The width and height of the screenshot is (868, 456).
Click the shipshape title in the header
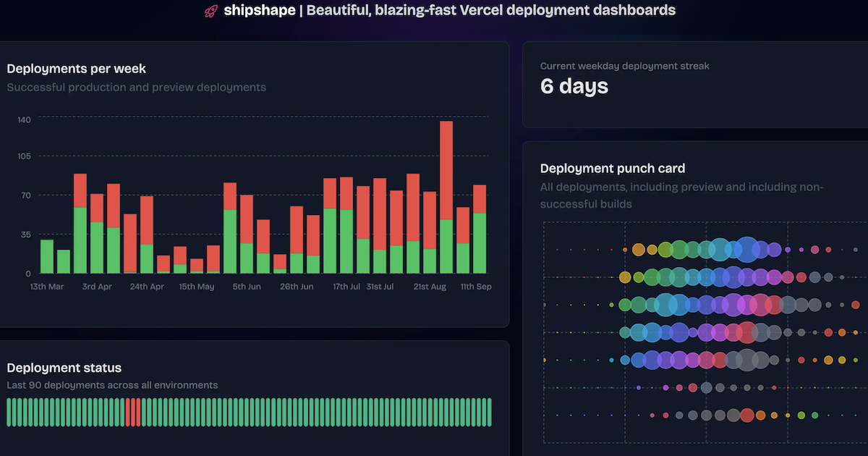pyautogui.click(x=259, y=10)
